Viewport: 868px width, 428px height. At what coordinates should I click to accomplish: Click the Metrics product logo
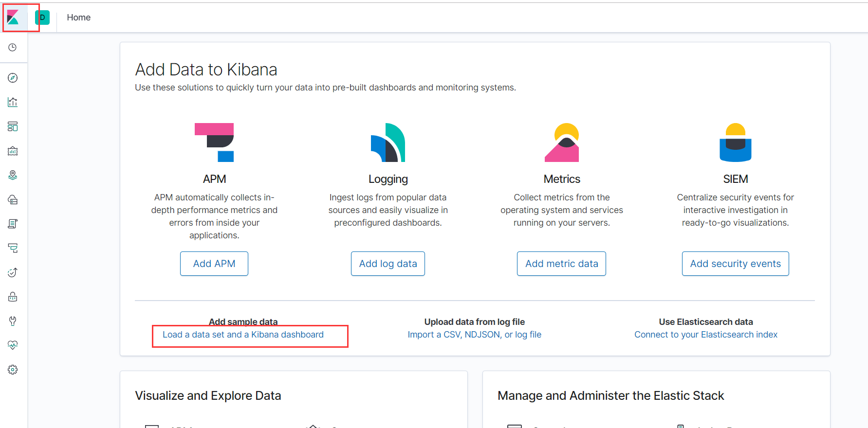pos(562,143)
